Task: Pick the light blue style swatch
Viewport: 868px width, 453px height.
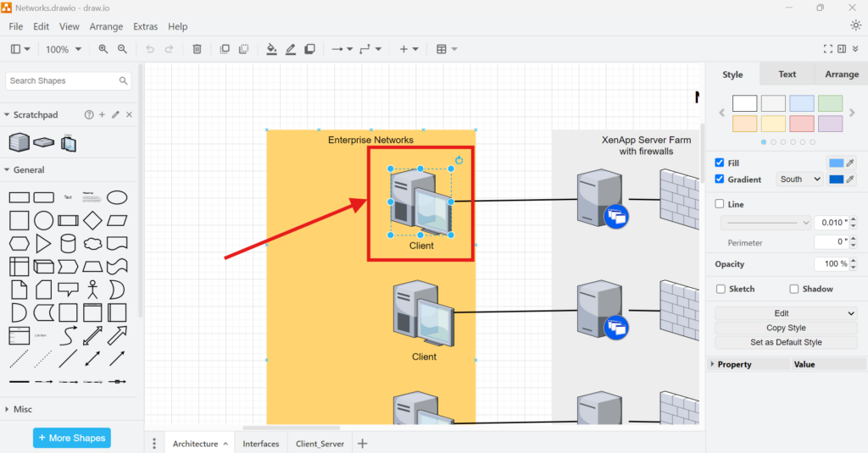Action: click(801, 103)
